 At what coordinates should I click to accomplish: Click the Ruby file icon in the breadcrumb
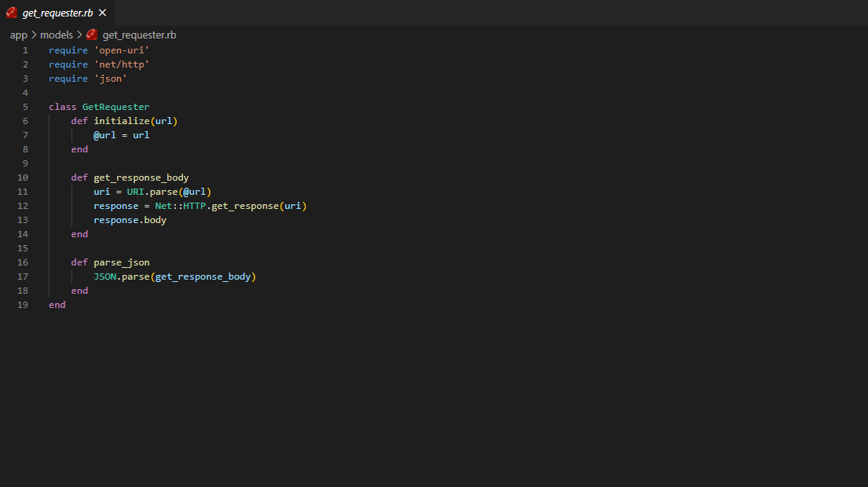tap(91, 35)
